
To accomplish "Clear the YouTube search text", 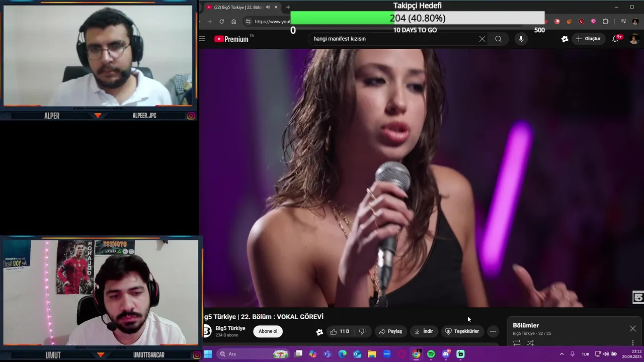I will click(482, 39).
